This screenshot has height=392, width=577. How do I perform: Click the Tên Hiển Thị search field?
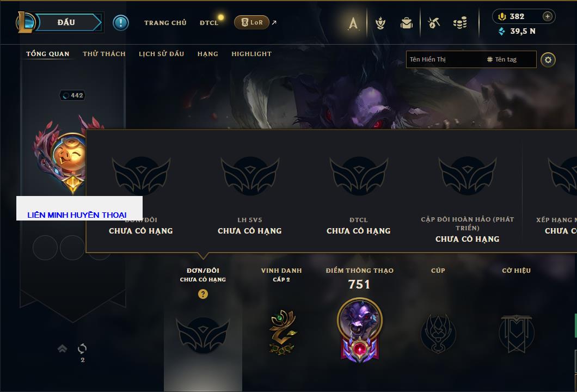445,59
